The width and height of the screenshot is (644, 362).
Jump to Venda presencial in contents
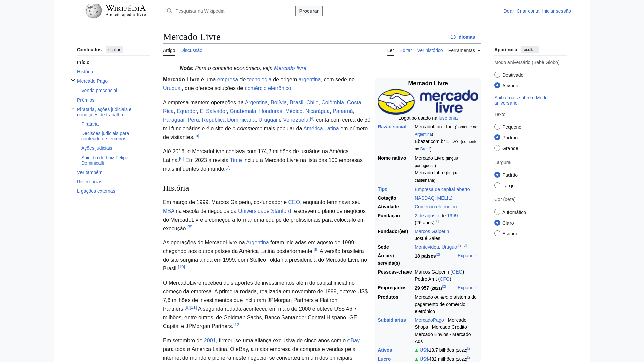pos(99,90)
